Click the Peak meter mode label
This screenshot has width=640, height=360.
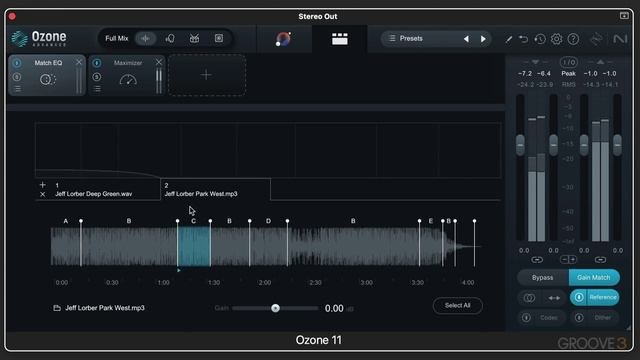[x=568, y=73]
